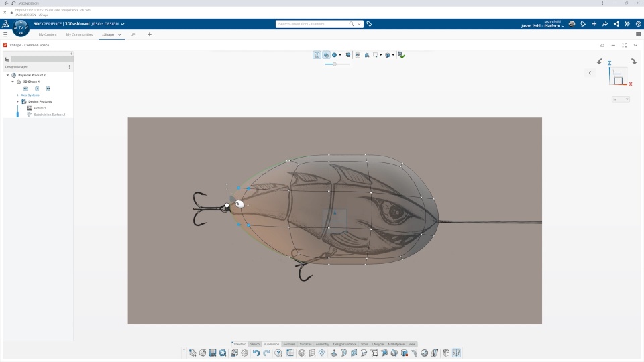
Task: Open the My Communities tab
Action: point(79,34)
